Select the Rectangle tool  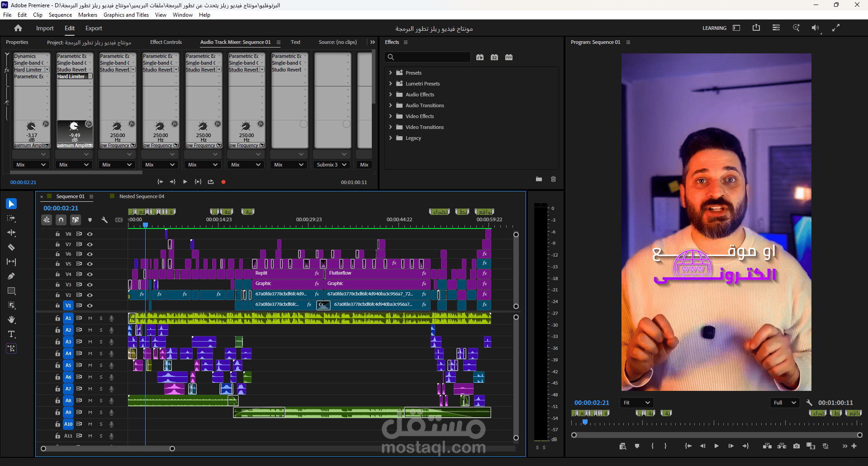pos(11,291)
